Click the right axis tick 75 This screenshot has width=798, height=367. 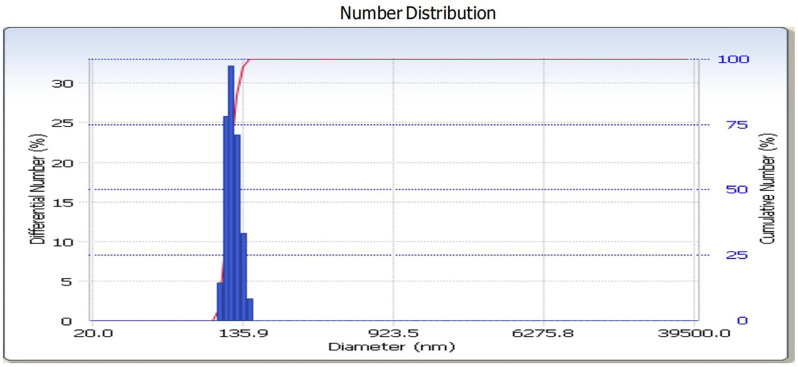737,125
